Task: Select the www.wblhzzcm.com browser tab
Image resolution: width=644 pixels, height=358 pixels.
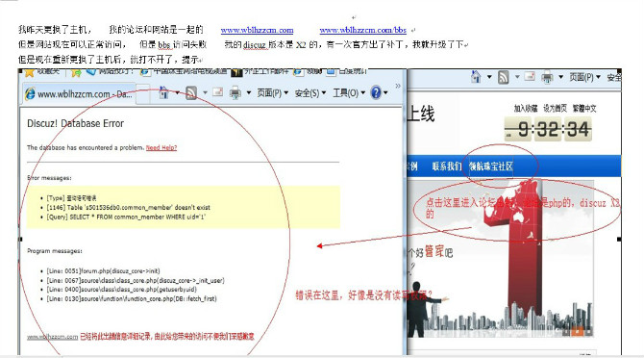Action: pos(79,94)
